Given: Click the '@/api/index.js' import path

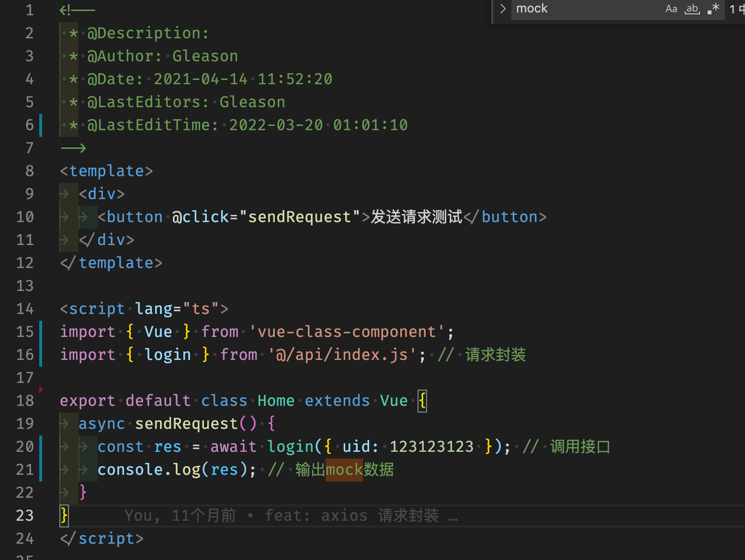Looking at the screenshot, I should [342, 355].
